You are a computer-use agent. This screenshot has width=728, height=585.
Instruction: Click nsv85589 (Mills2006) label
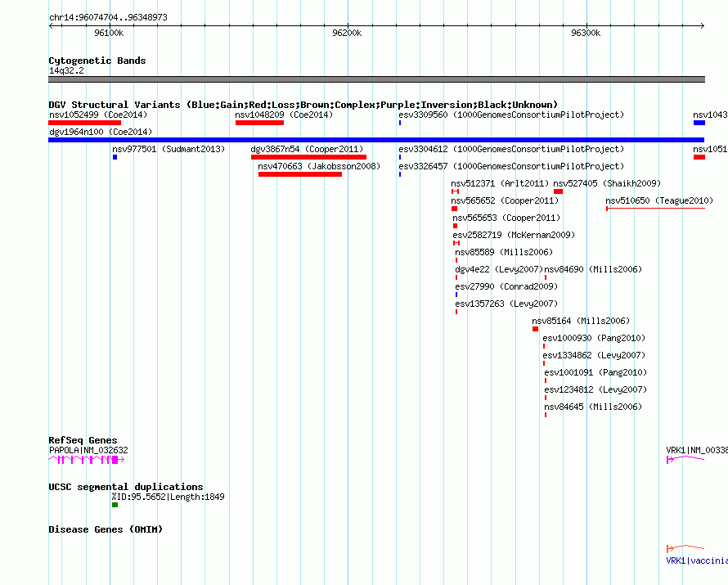pos(504,252)
